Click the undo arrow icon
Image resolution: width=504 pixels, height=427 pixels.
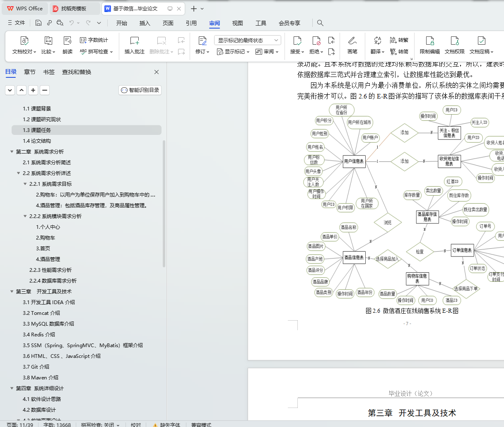coord(72,23)
